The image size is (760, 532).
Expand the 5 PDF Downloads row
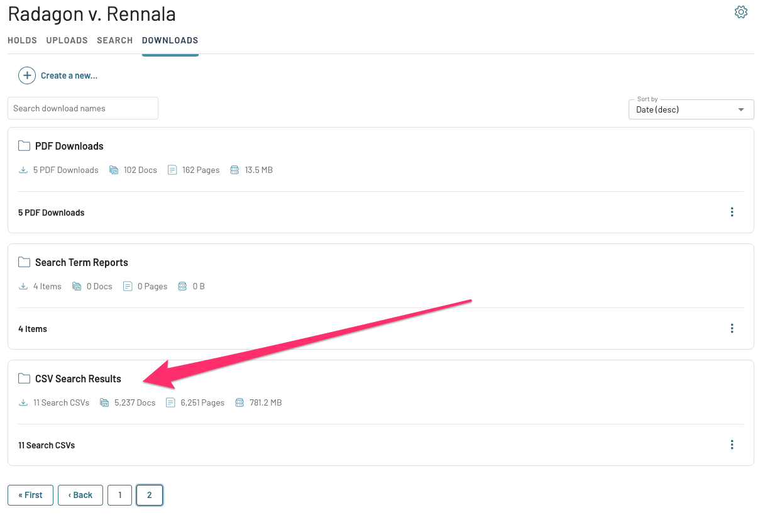(380, 213)
